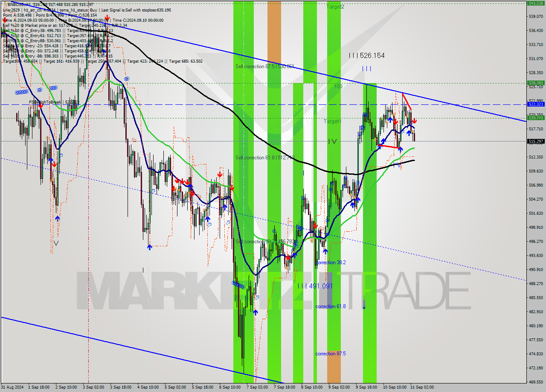Click the 'Target1' label on the green band
The width and height of the screenshot is (546, 392).
[332, 121]
